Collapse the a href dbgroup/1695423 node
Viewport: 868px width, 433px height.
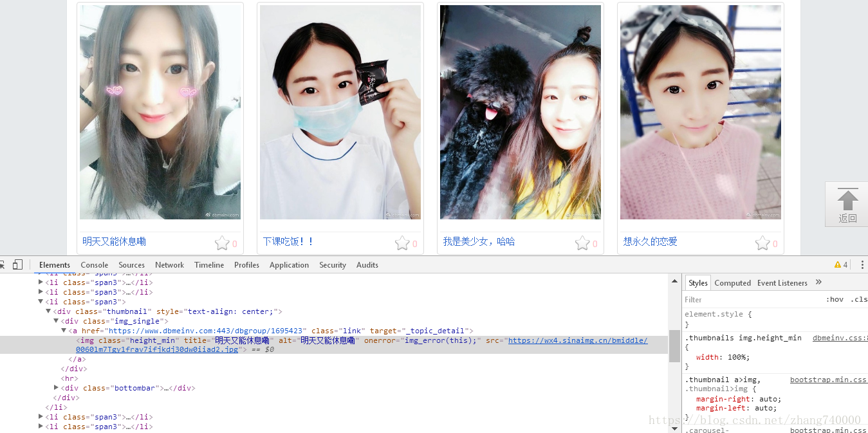[64, 330]
